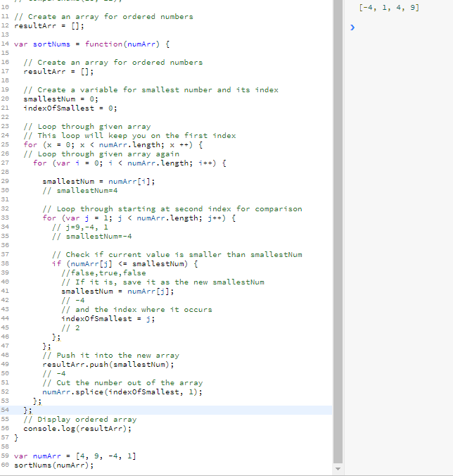
Task: Click 'indexOfSmallest = 0;' on line 21
Action: (x=70, y=108)
